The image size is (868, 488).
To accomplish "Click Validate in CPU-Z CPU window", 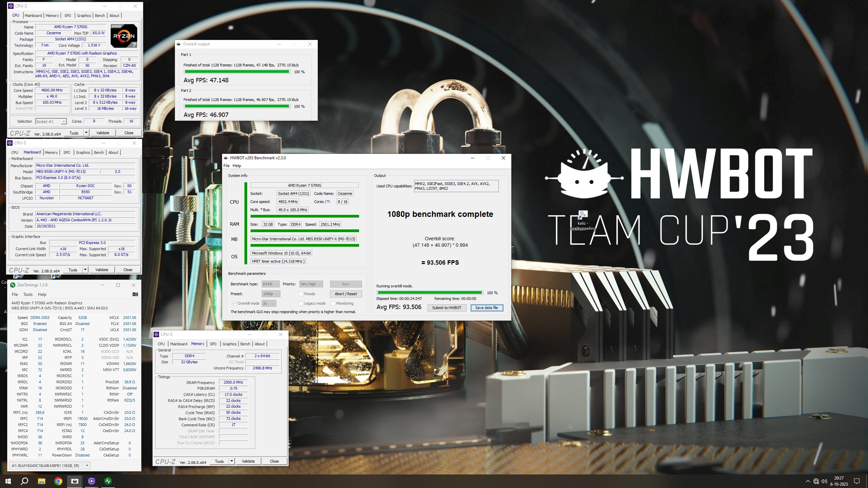I will click(103, 133).
